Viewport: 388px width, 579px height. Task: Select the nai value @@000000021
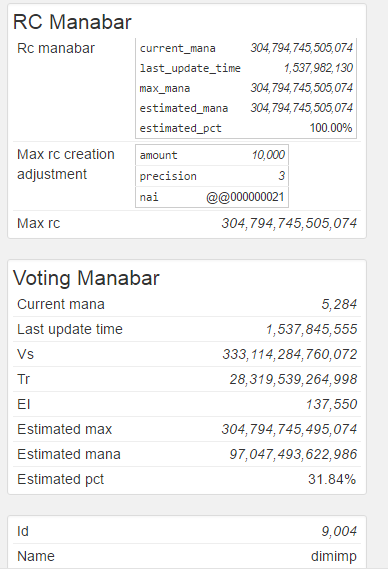click(245, 197)
